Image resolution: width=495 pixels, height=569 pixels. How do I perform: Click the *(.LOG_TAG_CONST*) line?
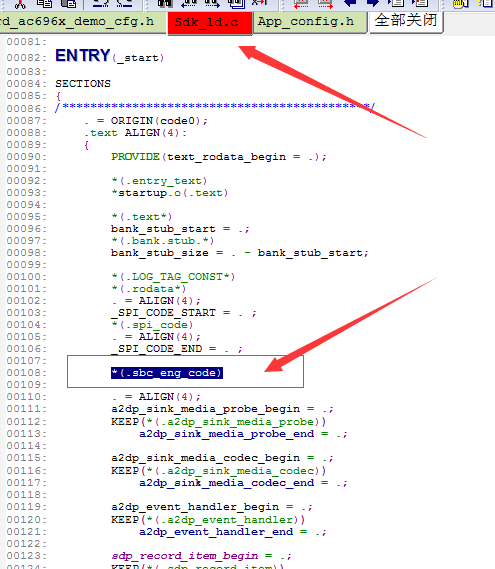tap(173, 277)
